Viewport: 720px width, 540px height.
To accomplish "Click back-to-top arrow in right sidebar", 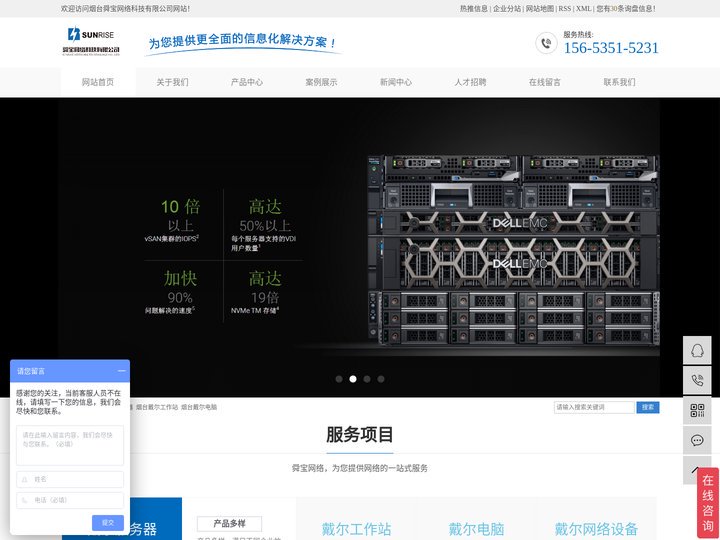I will 694,470.
